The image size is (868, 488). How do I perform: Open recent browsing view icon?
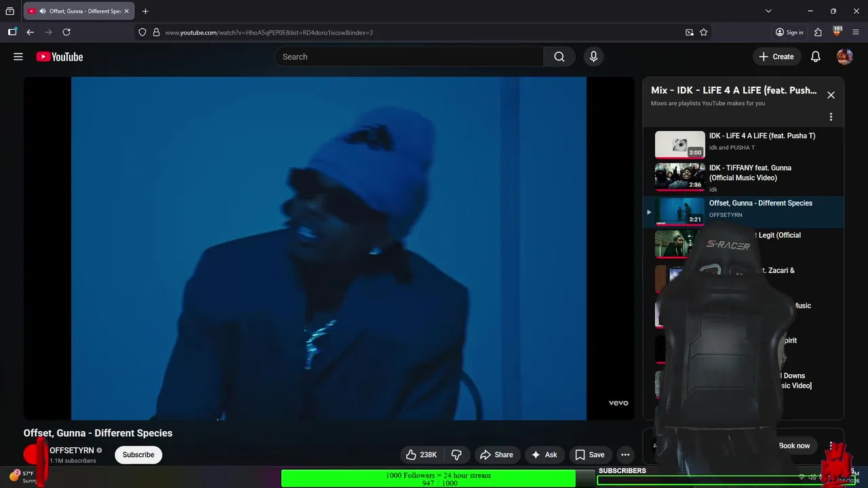9,11
